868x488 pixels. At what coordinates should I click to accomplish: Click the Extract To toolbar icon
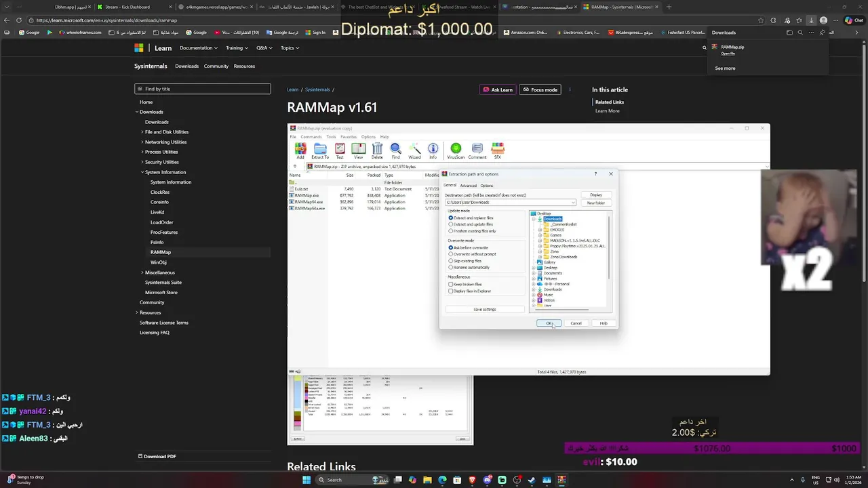pos(320,150)
